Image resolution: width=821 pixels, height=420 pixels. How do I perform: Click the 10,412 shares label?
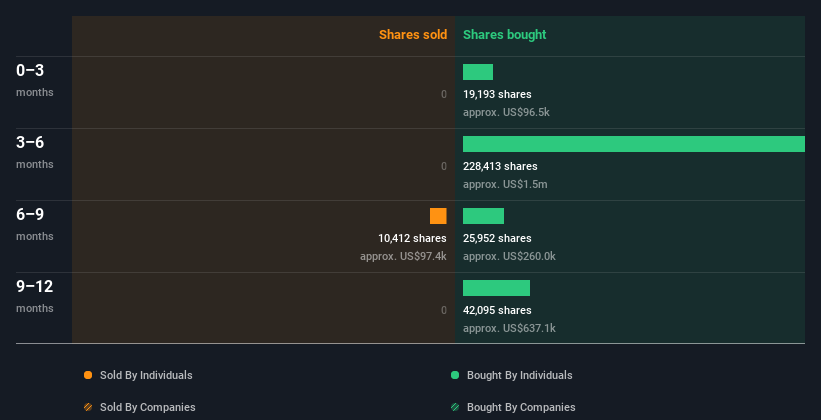(x=412, y=238)
